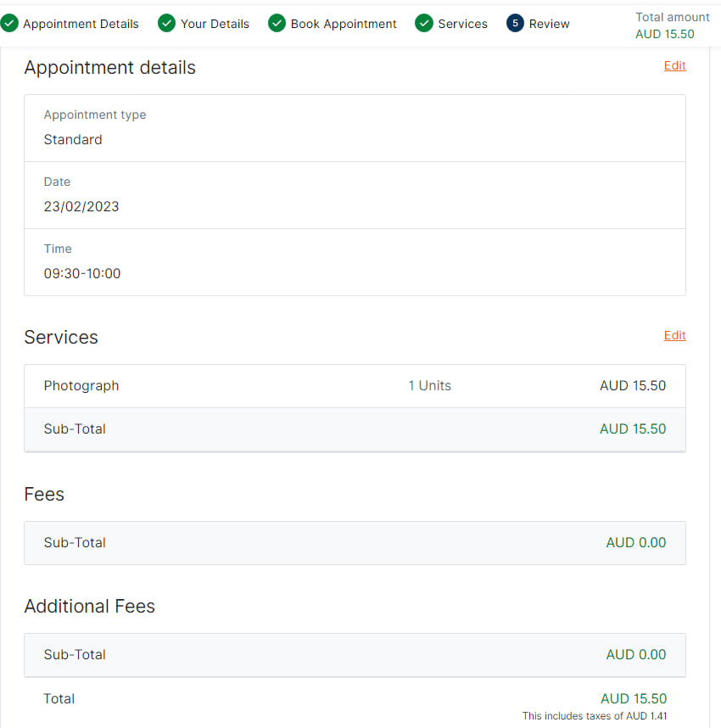
Task: Open the Your Details step
Action: [x=215, y=24]
